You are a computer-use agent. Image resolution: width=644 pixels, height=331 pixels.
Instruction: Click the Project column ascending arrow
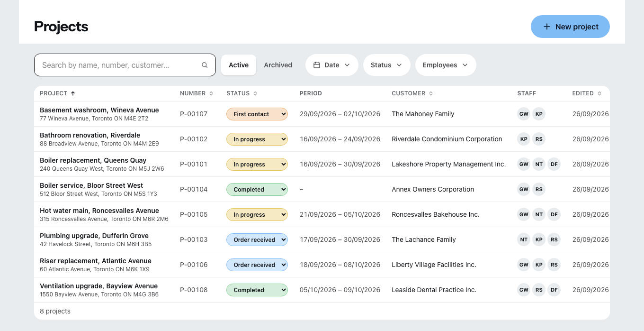tap(73, 93)
